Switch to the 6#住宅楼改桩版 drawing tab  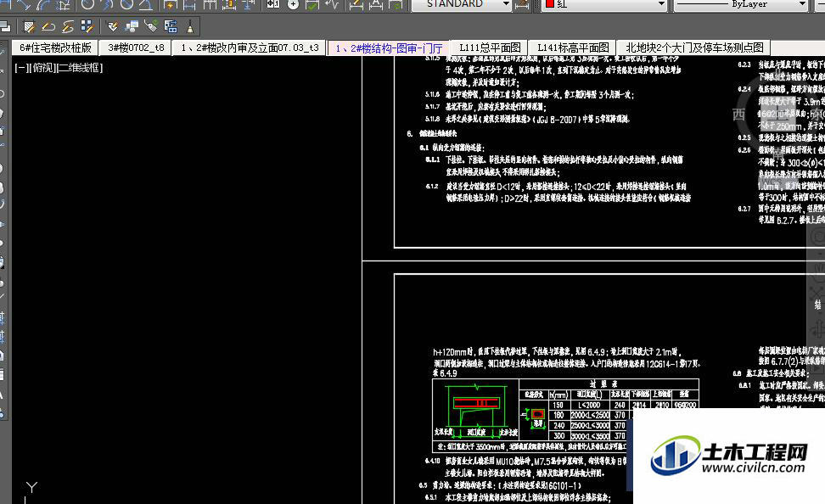click(x=55, y=48)
